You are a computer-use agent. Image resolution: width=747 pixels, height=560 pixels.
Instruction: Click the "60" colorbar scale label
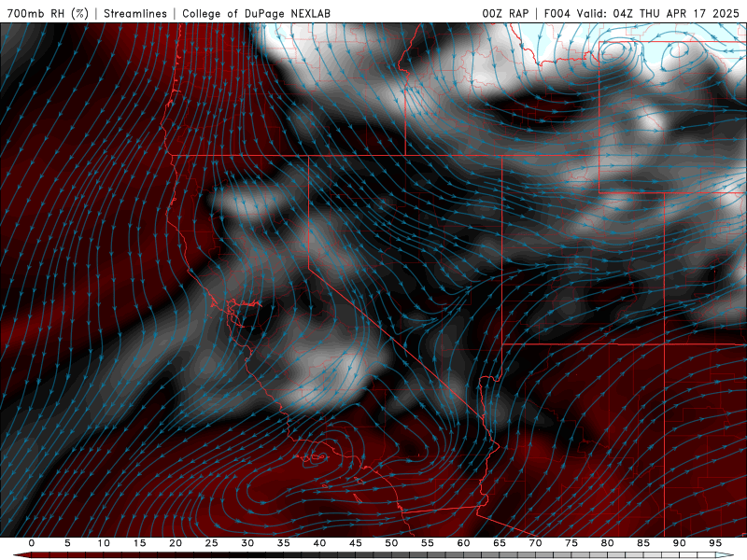tap(463, 543)
